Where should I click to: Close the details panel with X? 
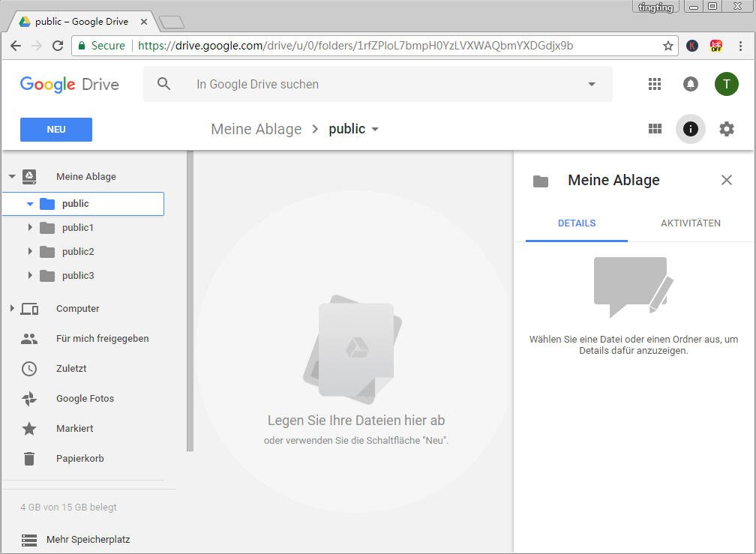coord(727,180)
